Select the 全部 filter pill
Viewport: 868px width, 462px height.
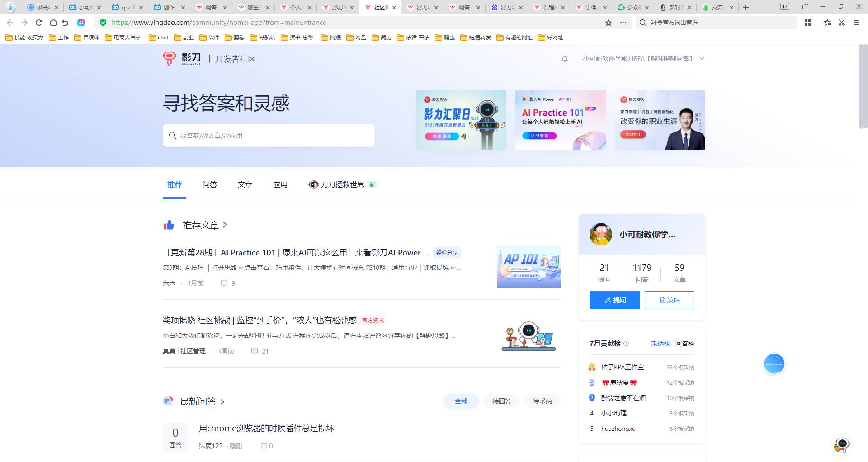pos(461,401)
